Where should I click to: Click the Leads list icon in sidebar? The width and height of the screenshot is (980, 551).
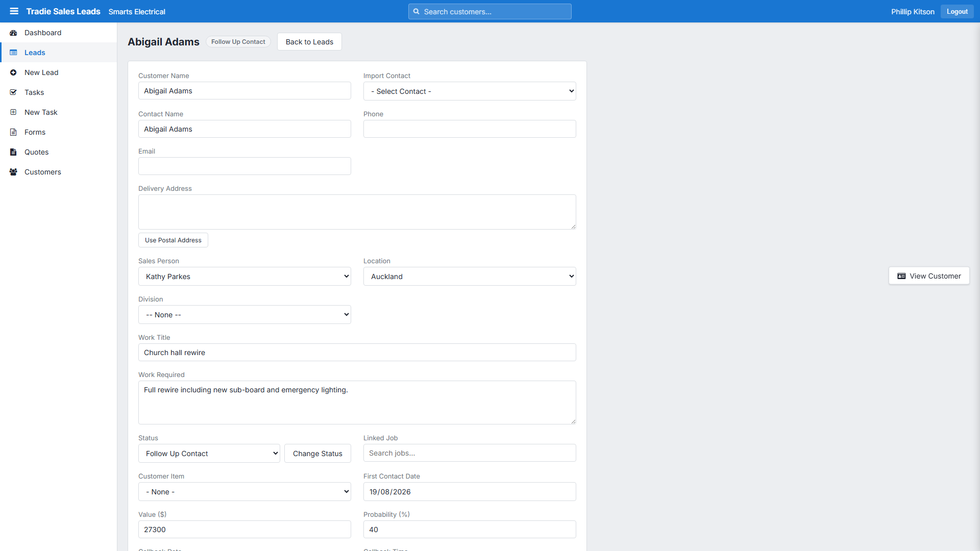[13, 53]
